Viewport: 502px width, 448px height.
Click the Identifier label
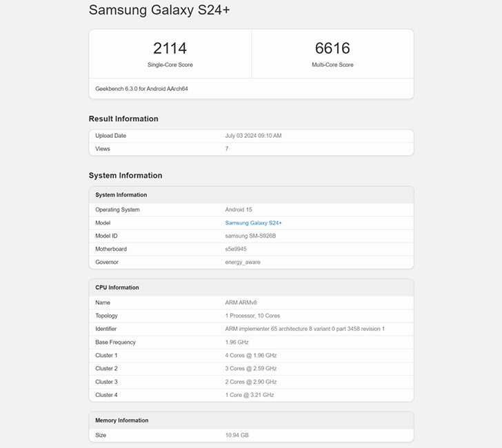point(106,329)
